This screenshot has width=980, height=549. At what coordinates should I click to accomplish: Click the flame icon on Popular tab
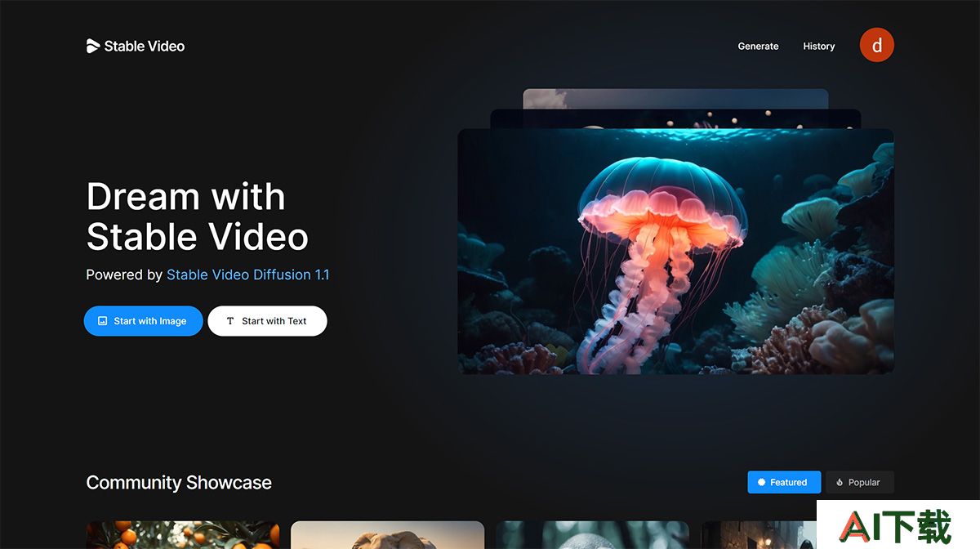coord(840,483)
